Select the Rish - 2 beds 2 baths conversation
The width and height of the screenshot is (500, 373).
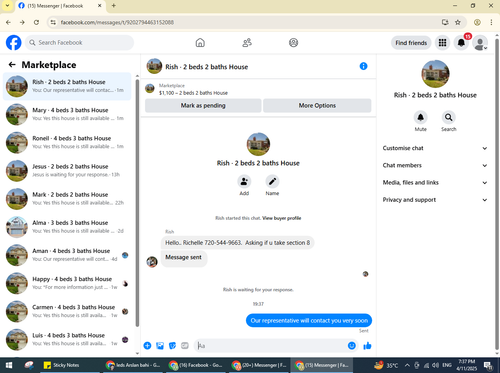coord(67,86)
